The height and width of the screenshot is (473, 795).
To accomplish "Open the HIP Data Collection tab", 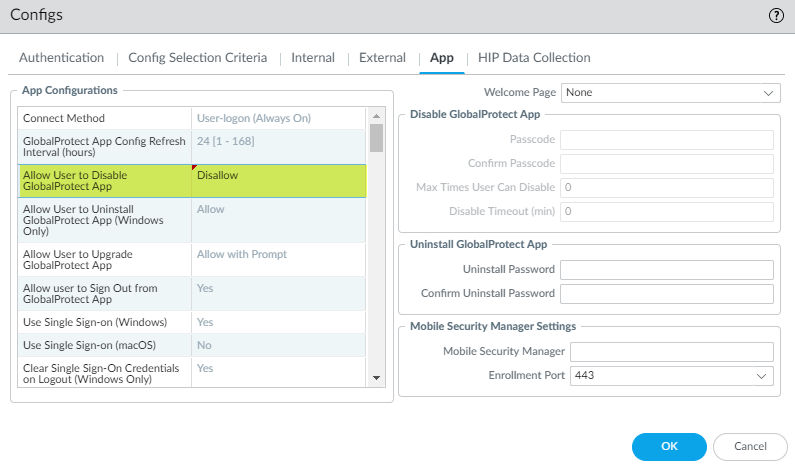I will 534,58.
